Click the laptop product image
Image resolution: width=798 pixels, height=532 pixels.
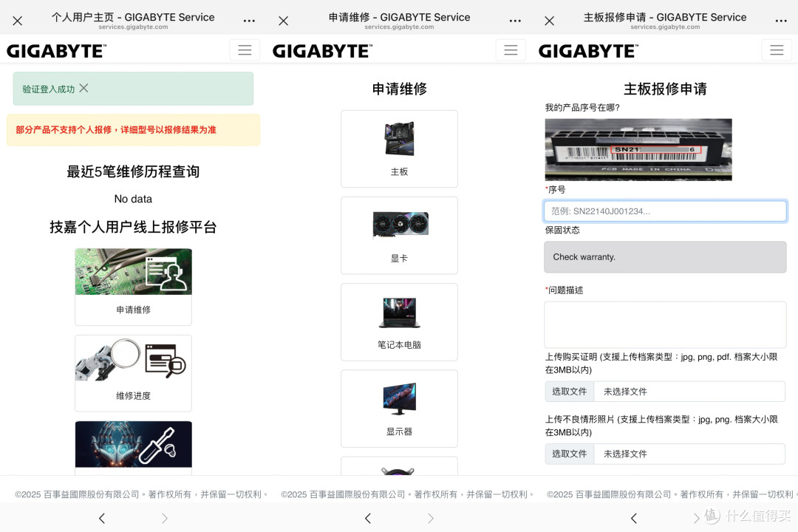tap(400, 312)
